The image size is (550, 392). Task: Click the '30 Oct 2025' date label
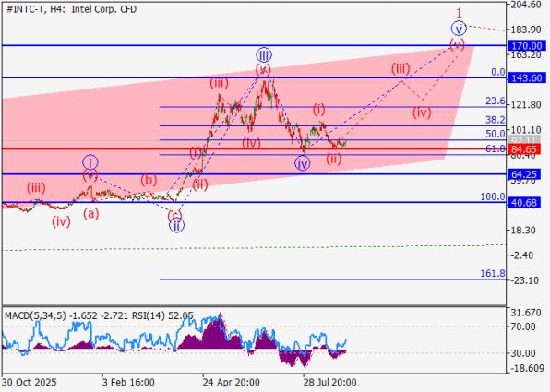(29, 382)
